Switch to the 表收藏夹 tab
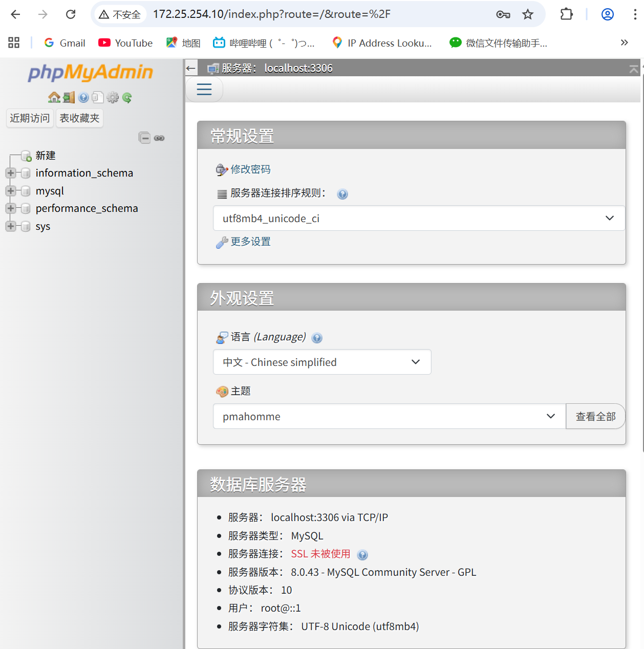644x649 pixels. [x=79, y=118]
